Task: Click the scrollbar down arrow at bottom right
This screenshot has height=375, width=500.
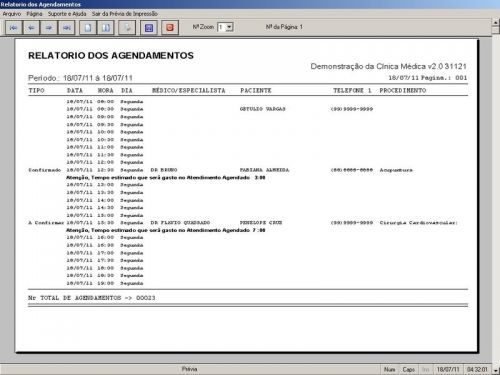Action: (x=496, y=370)
